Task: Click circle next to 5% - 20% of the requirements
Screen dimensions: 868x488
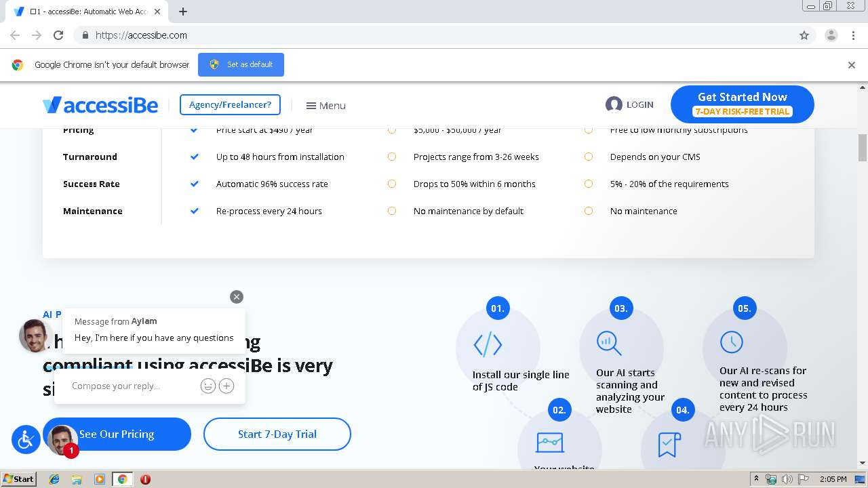Action: [589, 184]
